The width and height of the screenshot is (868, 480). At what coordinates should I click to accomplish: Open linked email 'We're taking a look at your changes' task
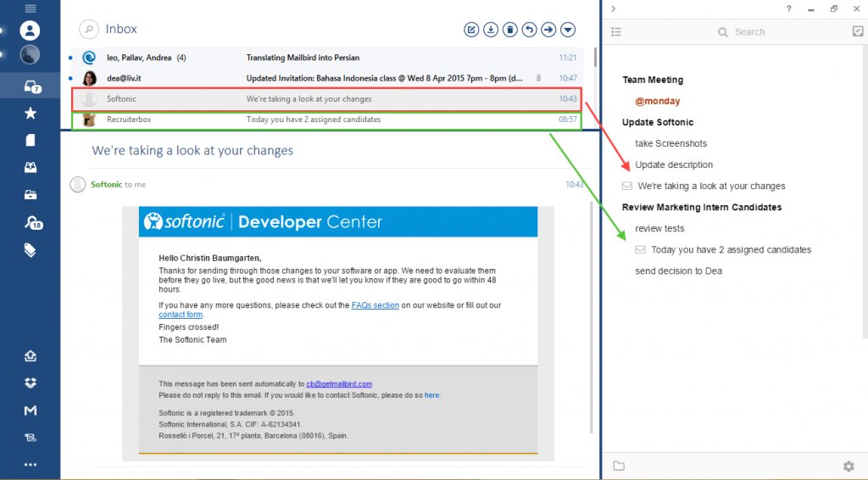(711, 186)
